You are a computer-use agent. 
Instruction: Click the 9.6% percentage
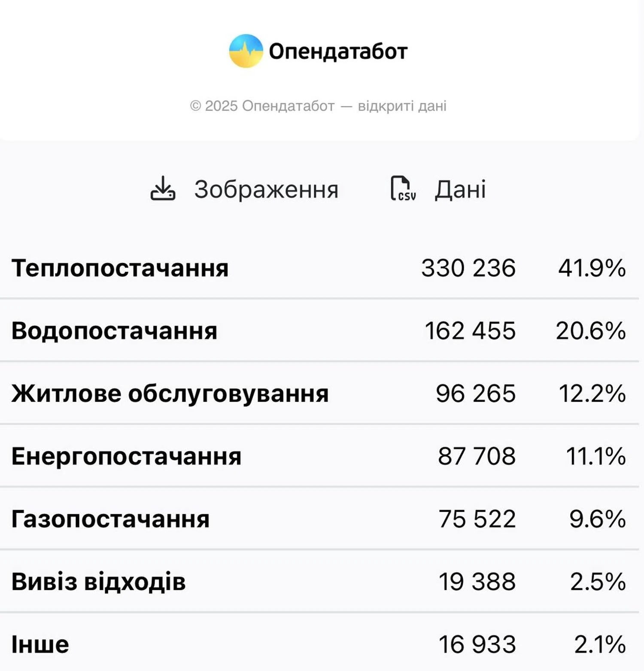coord(597,519)
